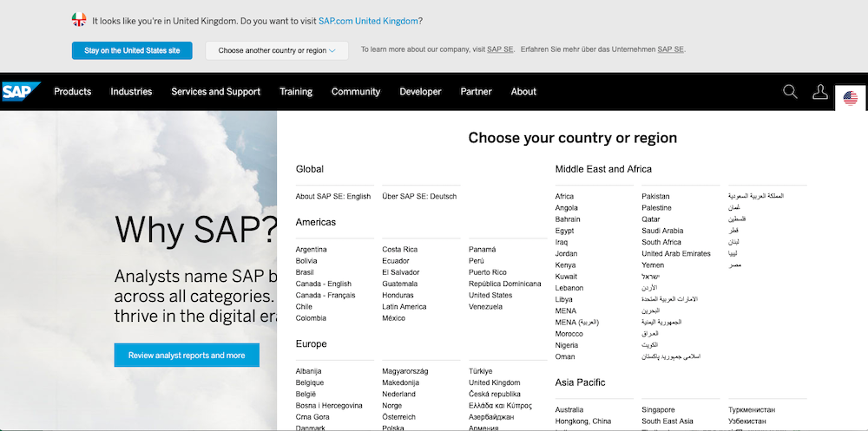Click the US flag country selector icon

pyautogui.click(x=851, y=99)
